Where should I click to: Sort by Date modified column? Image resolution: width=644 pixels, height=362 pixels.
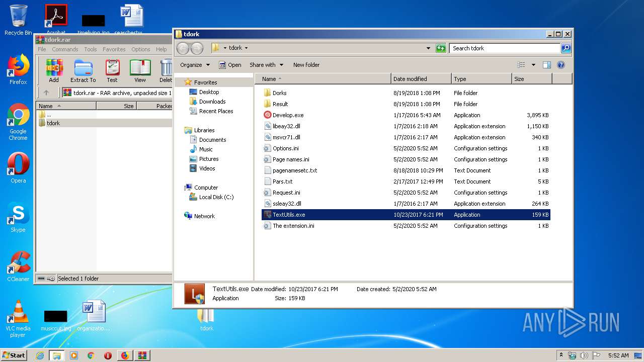pyautogui.click(x=421, y=79)
